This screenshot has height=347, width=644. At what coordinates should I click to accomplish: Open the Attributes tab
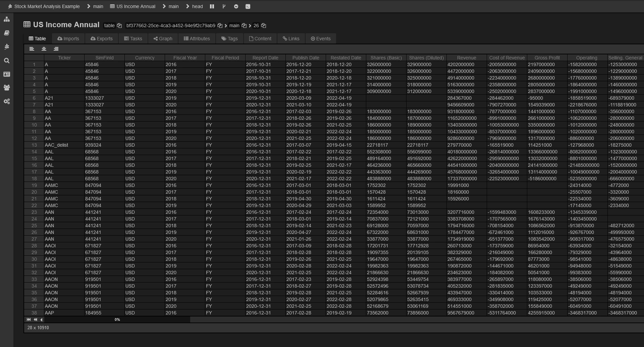197,39
